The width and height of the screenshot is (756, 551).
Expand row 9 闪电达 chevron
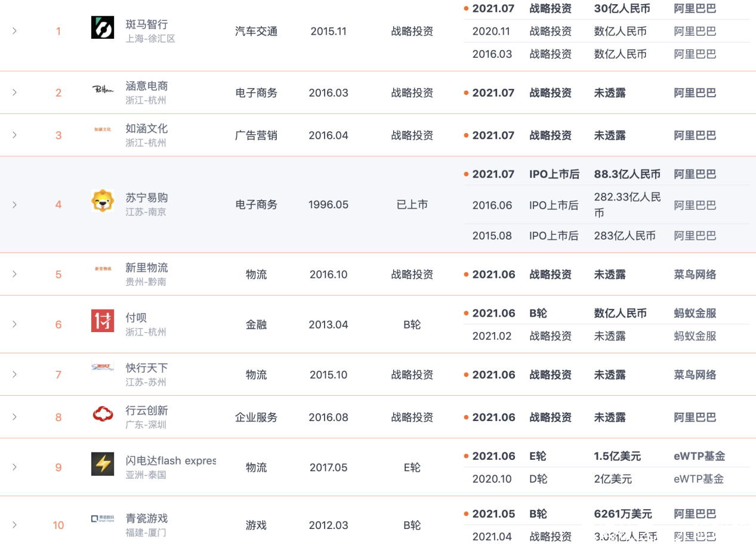(x=14, y=467)
